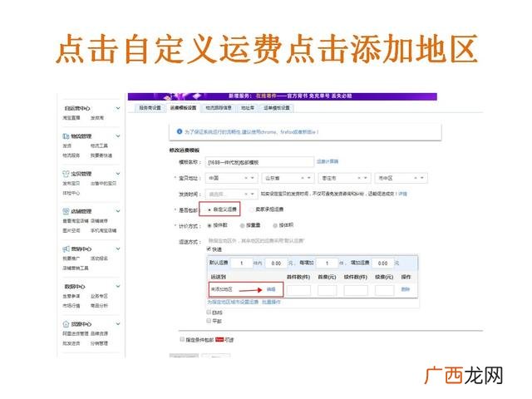Click the 删除 link in 操作 column
This screenshot has width=532, height=399.
click(x=406, y=289)
